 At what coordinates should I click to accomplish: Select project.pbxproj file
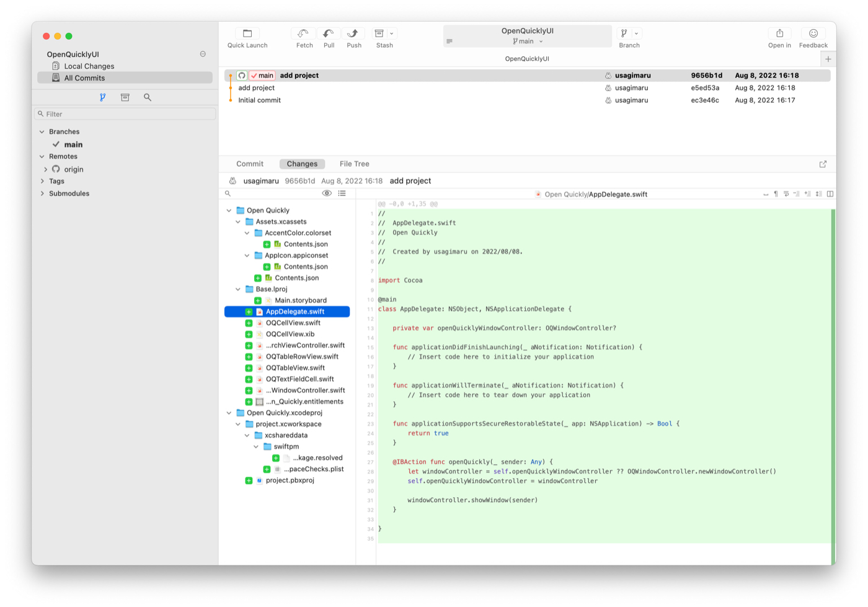coord(290,481)
